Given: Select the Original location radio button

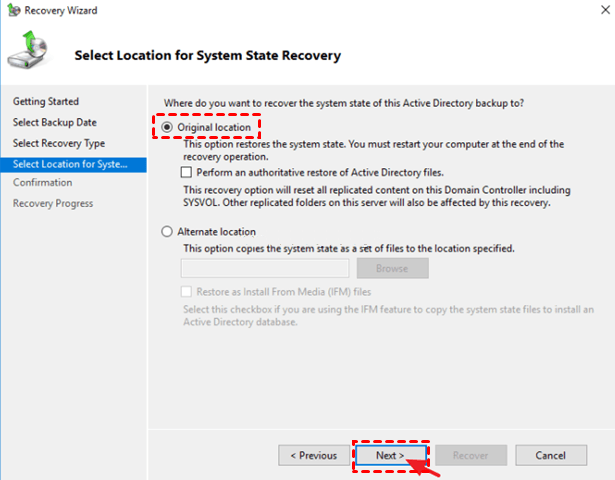Looking at the screenshot, I should pyautogui.click(x=167, y=127).
